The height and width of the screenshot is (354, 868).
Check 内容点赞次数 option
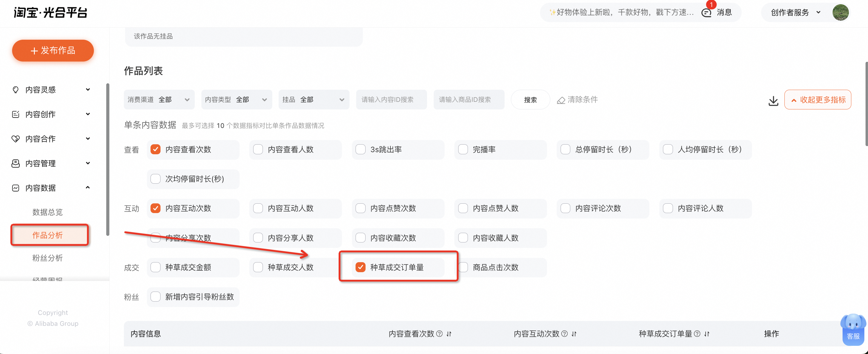[x=360, y=208]
